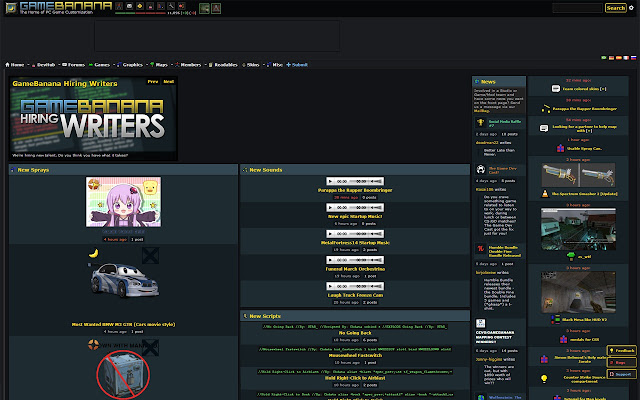The image size is (640, 400).
Task: Go to Home in navigation bar
Action: click(15, 65)
